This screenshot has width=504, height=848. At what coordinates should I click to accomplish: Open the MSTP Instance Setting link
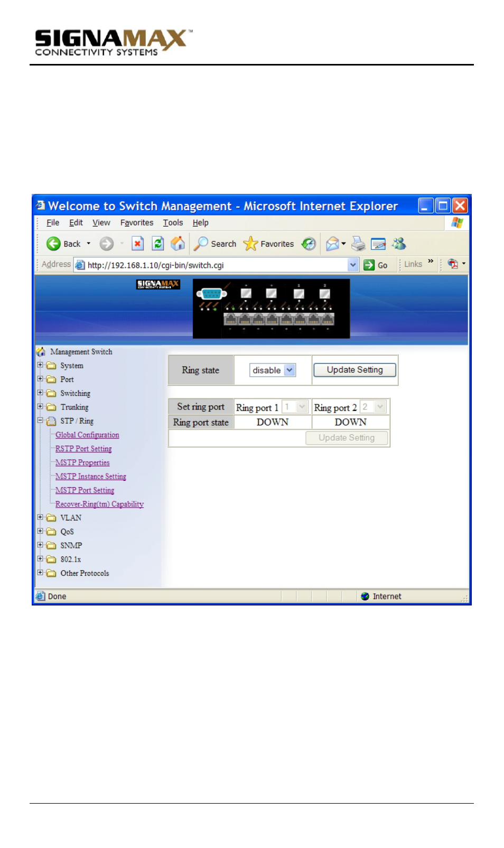[x=91, y=477]
